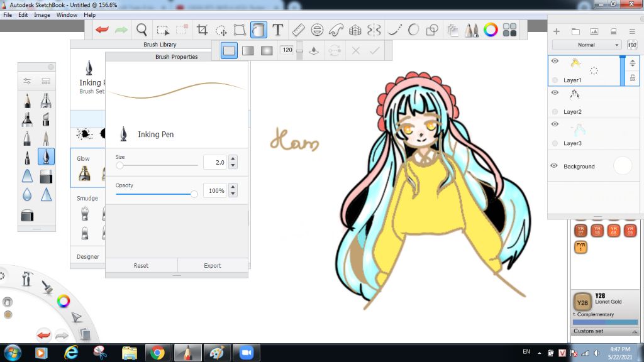Click the Opacity value field 100%

pos(215,190)
